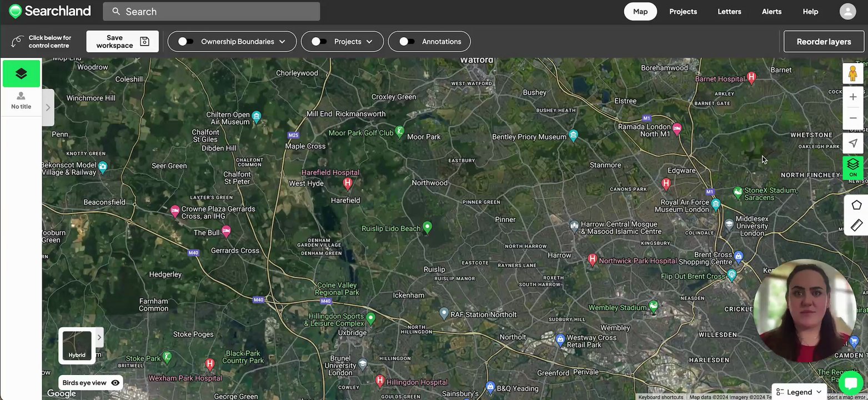
Task: Toggle the Annotations switch
Action: pos(407,42)
